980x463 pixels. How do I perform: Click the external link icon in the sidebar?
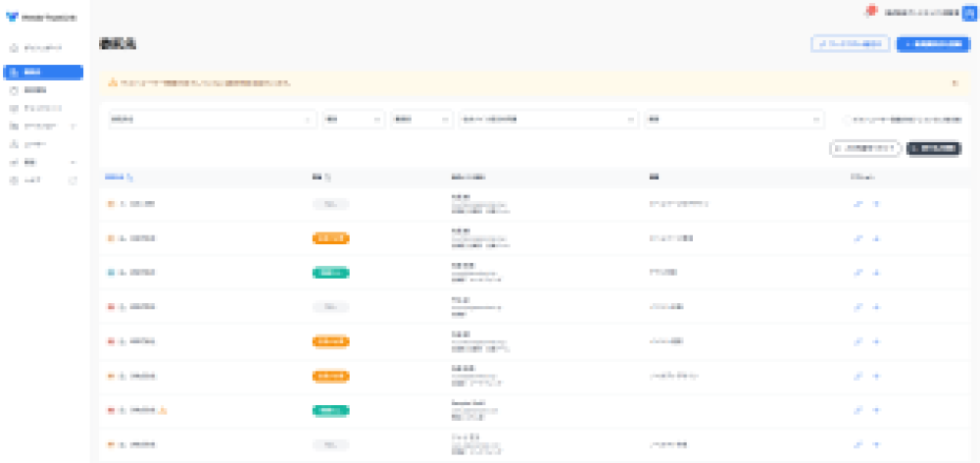[73, 180]
